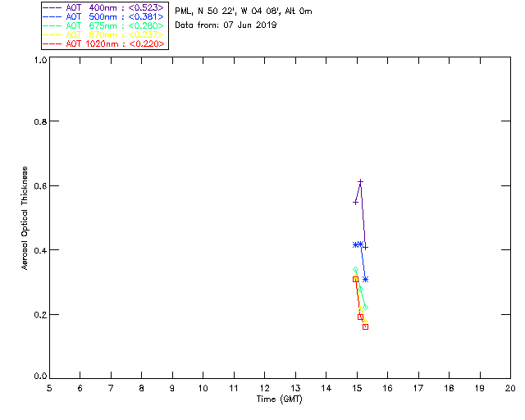Click the Aerosol Optical Thickness axis label
The width and height of the screenshot is (525, 420).
(x=25, y=218)
